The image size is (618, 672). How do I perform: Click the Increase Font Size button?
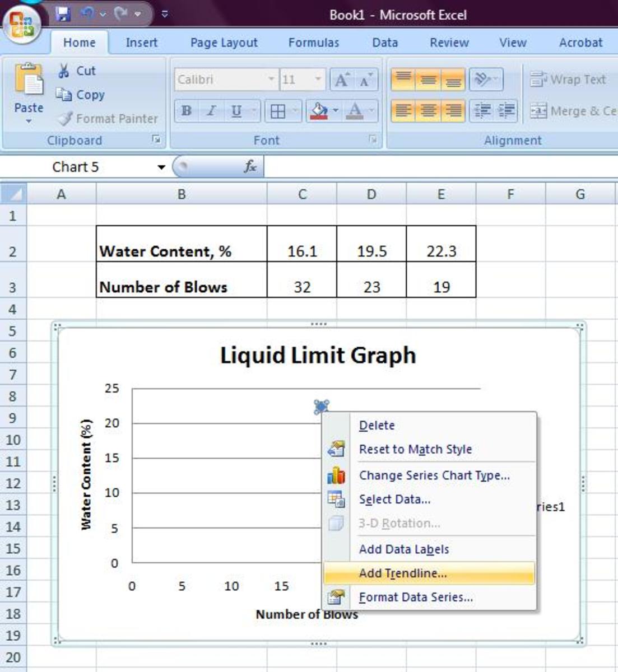pyautogui.click(x=341, y=80)
